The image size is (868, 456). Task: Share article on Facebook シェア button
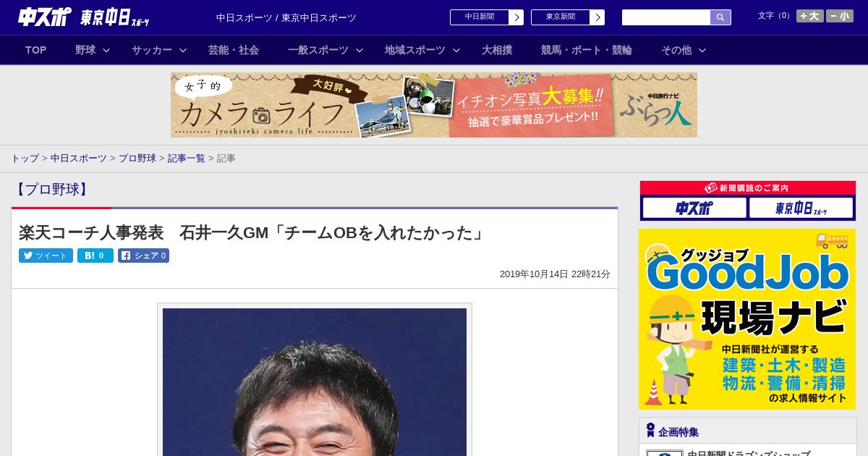coord(143,256)
